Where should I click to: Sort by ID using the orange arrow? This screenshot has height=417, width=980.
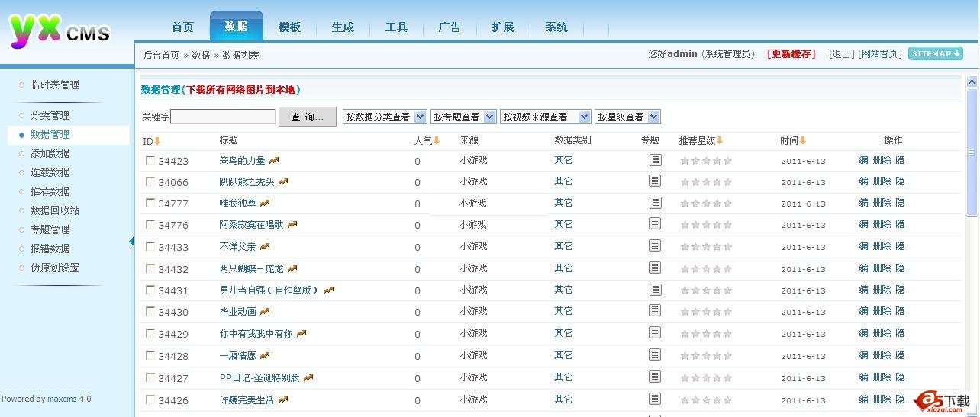click(x=157, y=141)
